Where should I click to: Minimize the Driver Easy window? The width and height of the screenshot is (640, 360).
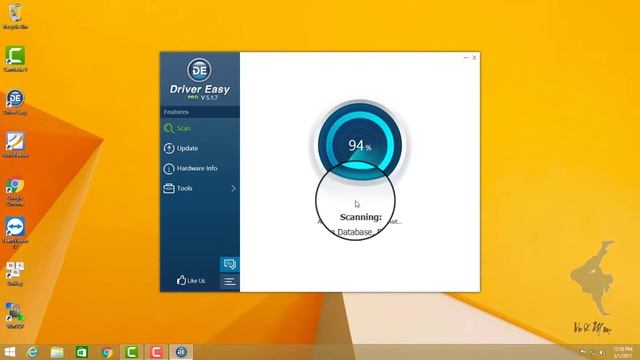pos(466,58)
